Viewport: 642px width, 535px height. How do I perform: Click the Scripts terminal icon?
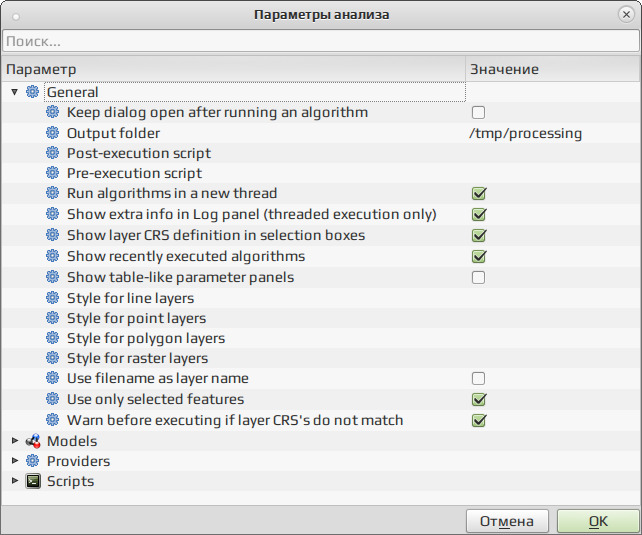(33, 481)
